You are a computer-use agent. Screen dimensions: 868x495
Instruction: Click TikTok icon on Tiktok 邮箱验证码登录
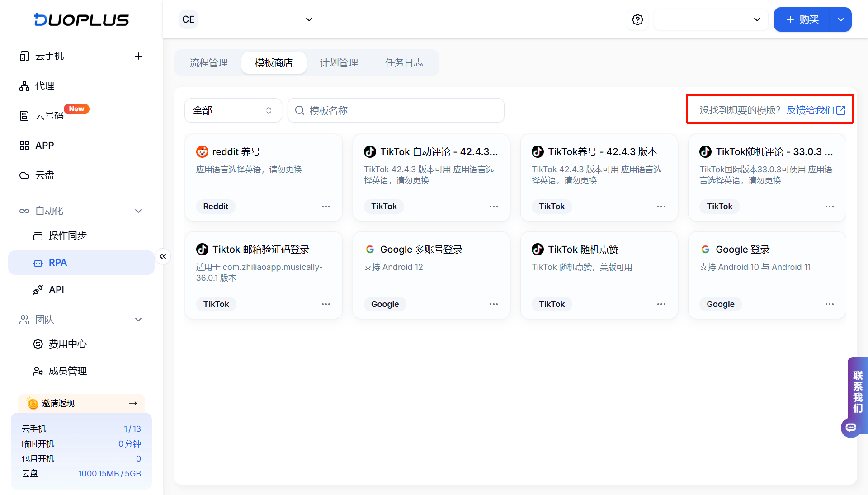[x=202, y=250]
